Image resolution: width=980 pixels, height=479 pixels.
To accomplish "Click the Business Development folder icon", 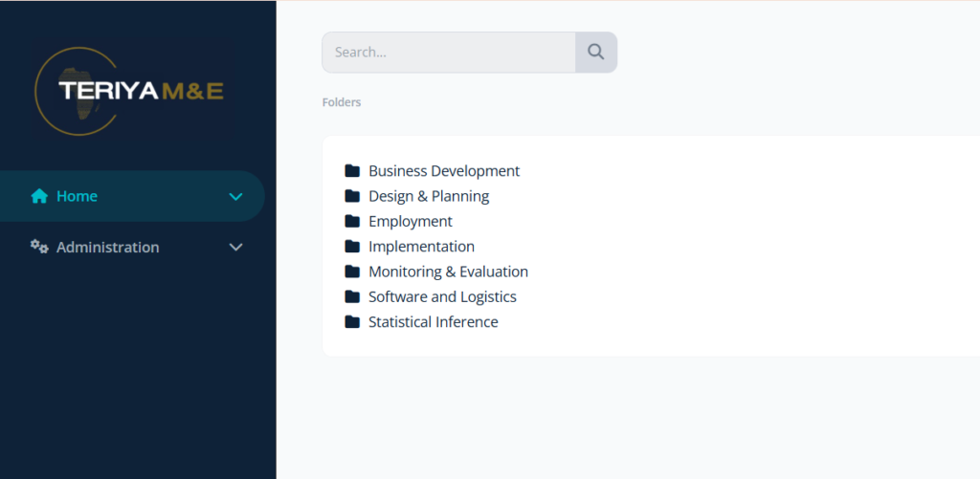I will pyautogui.click(x=352, y=170).
